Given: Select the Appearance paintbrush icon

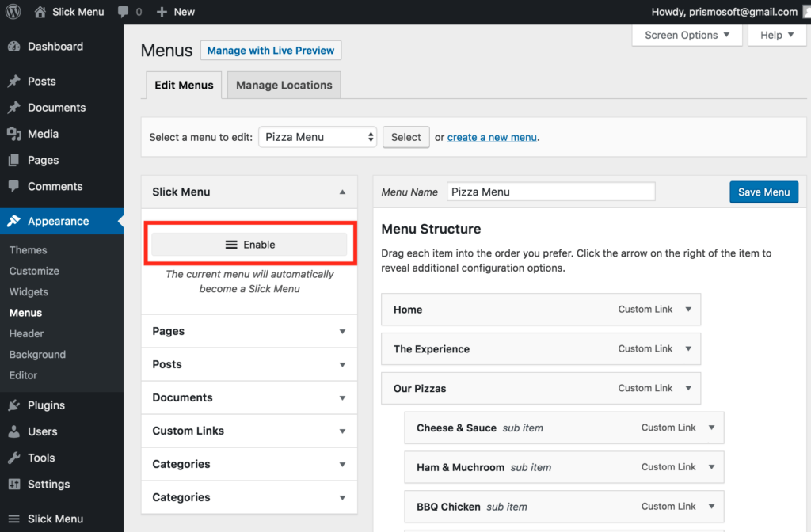Looking at the screenshot, I should point(16,221).
